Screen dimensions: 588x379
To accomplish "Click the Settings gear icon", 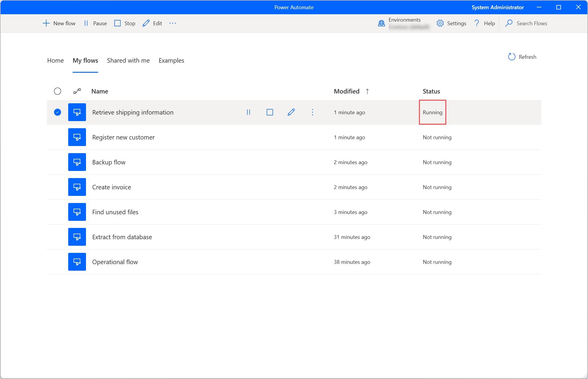I will [440, 23].
